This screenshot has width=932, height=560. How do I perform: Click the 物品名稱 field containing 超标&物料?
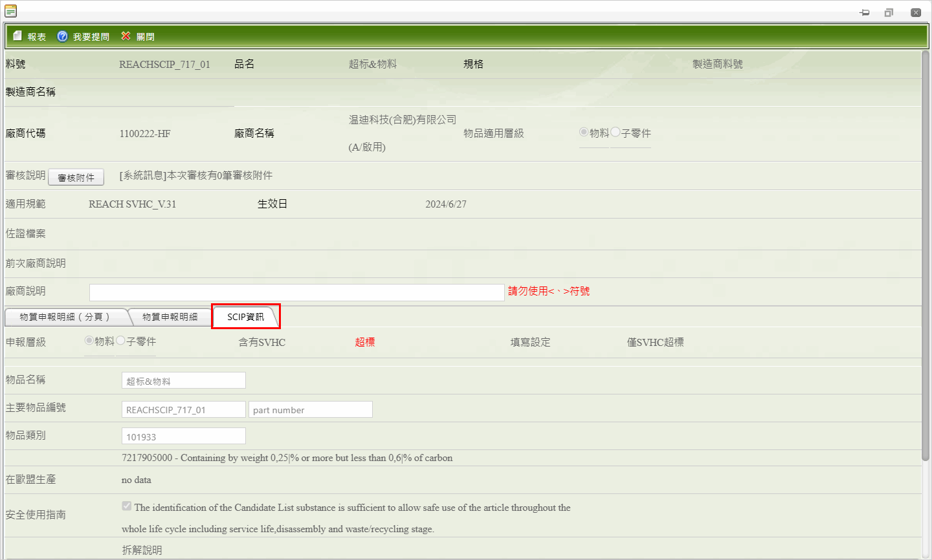pyautogui.click(x=184, y=380)
